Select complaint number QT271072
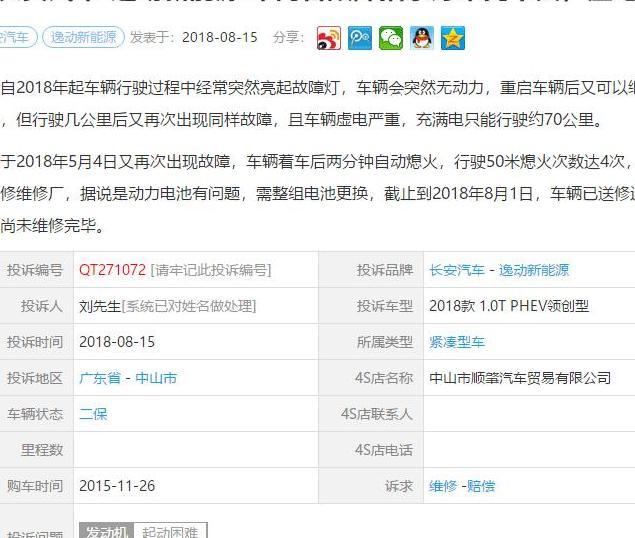 tap(112, 270)
